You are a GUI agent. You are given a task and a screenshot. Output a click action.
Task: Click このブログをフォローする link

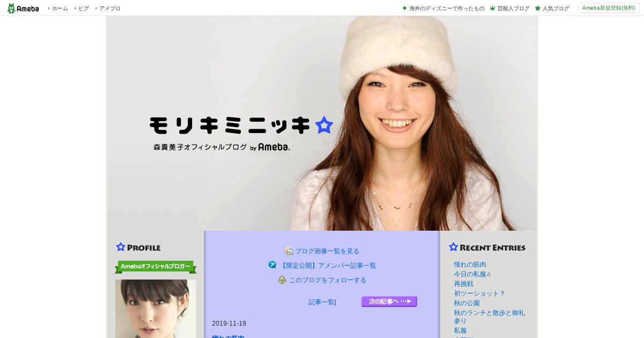tap(328, 280)
